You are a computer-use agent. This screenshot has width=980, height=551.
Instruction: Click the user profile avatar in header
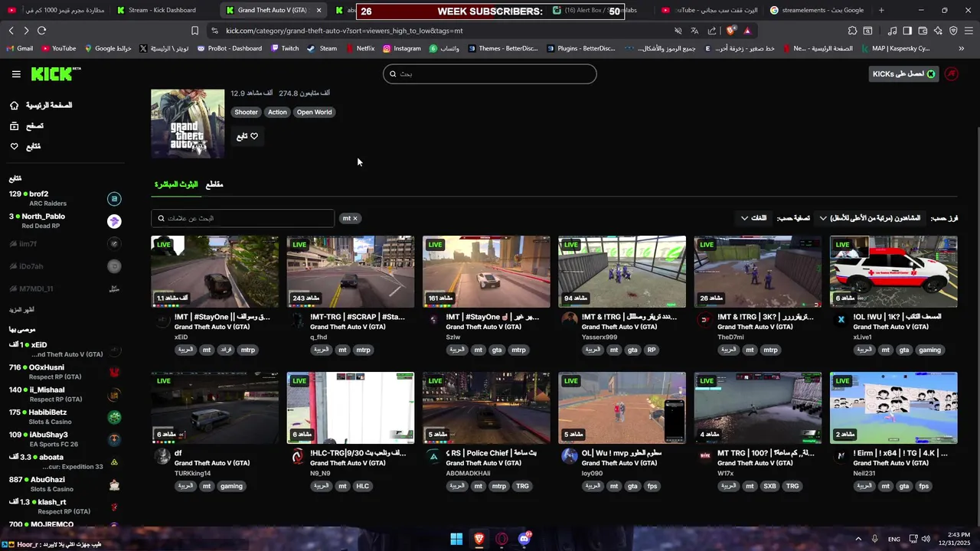pos(951,74)
